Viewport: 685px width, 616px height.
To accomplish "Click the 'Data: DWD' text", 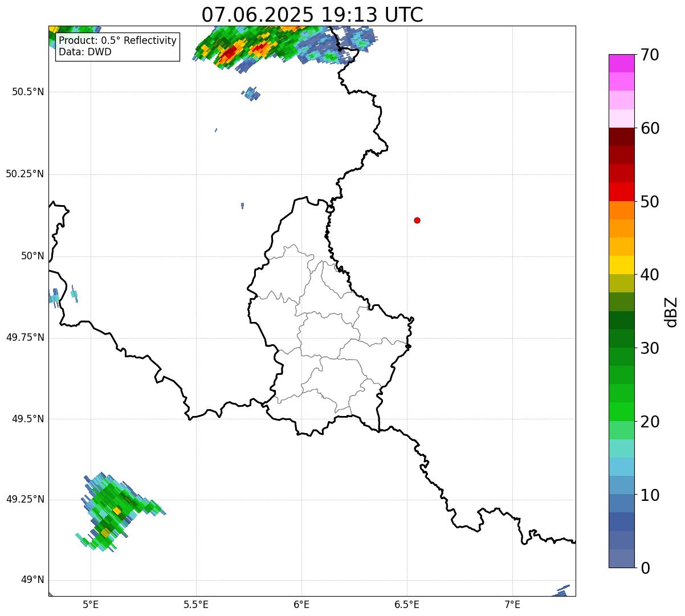I will click(x=85, y=52).
